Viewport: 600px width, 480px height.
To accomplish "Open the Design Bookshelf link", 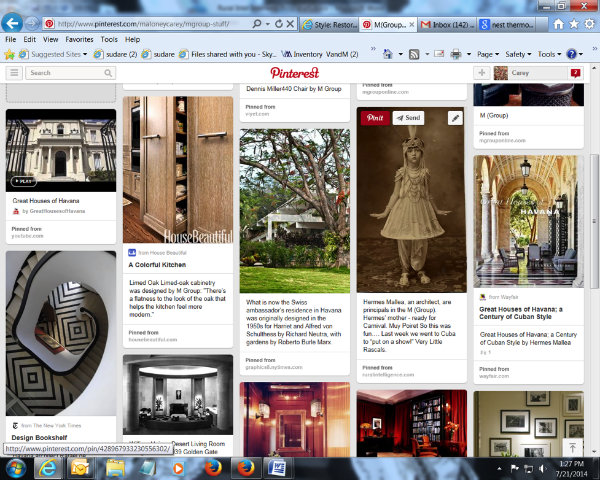I will (39, 438).
